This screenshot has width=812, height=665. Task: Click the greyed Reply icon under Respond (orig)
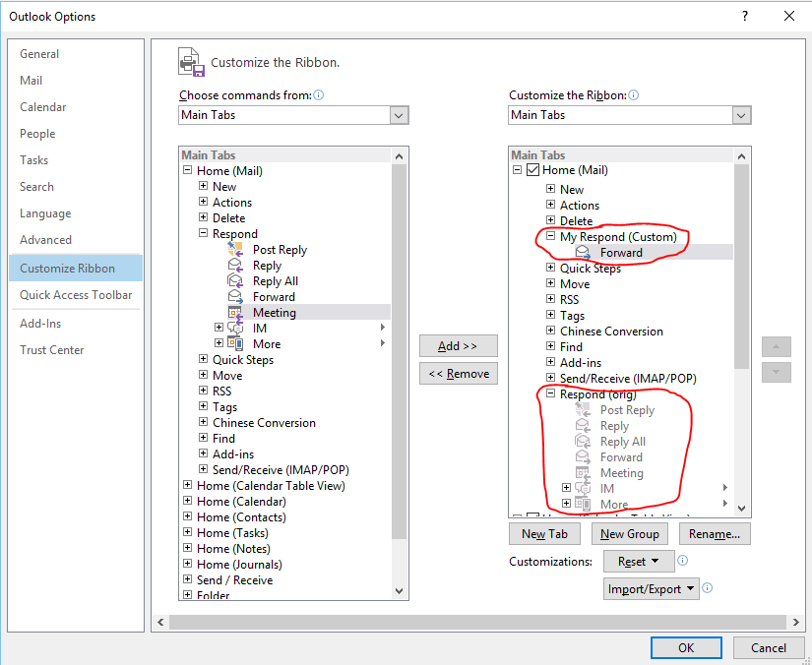pos(583,426)
